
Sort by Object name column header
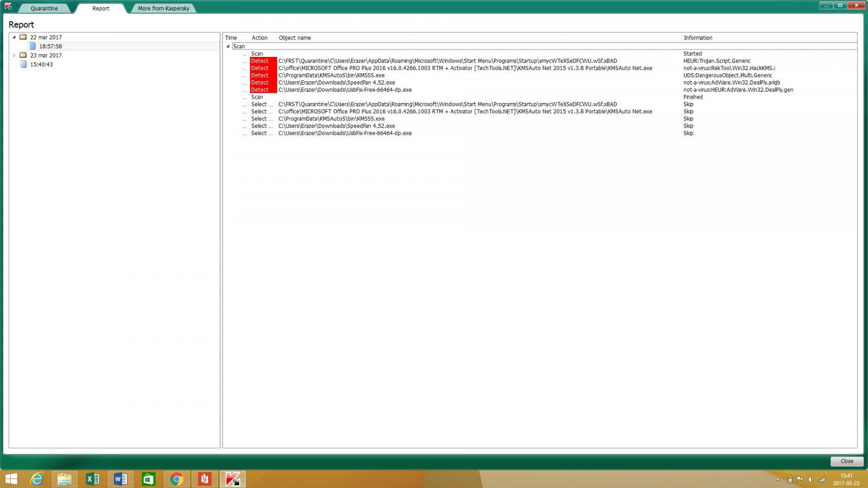(x=295, y=38)
